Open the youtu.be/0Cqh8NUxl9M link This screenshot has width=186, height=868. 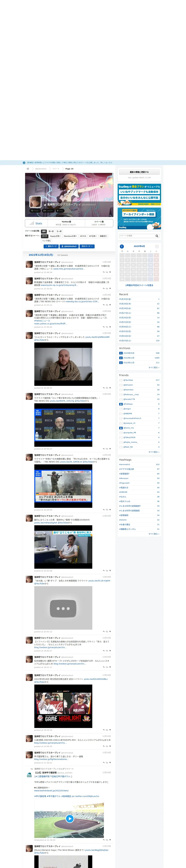click(97, 337)
